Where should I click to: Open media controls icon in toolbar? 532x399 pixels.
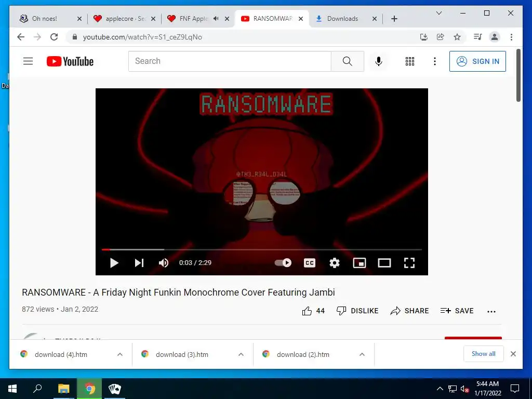point(478,37)
